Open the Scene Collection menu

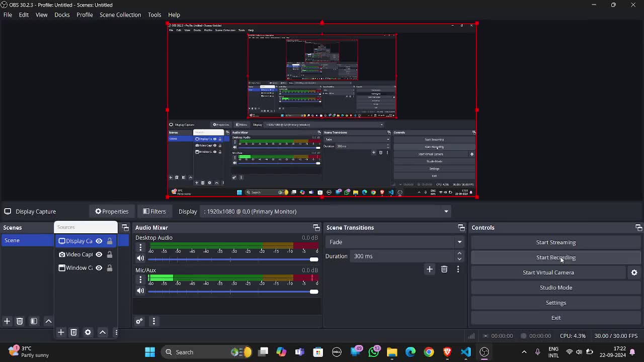coord(120,15)
